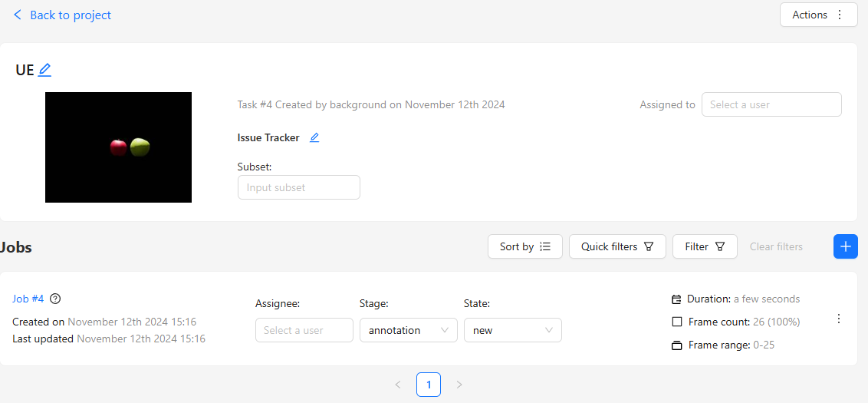
Task: Open the job Assignee user selector
Action: tap(304, 330)
